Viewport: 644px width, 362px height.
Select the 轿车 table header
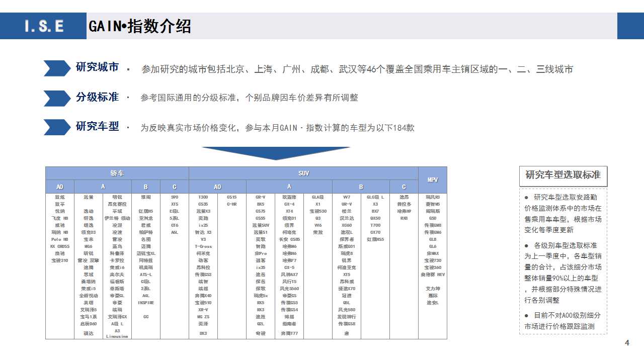(117, 173)
